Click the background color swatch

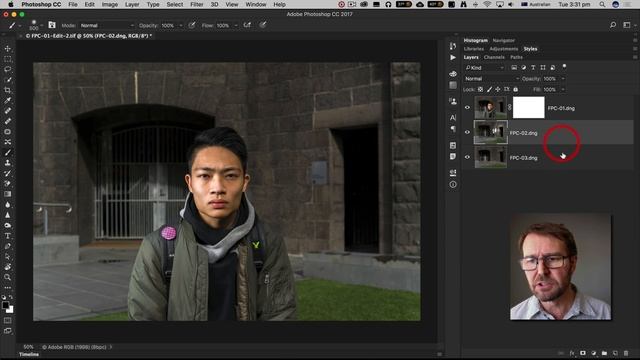coord(10,309)
